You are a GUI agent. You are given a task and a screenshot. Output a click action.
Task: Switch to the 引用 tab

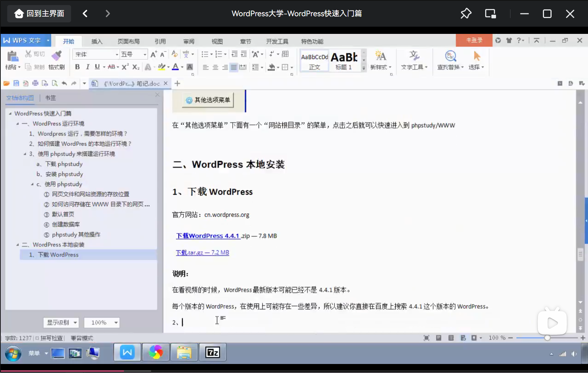[x=160, y=41]
